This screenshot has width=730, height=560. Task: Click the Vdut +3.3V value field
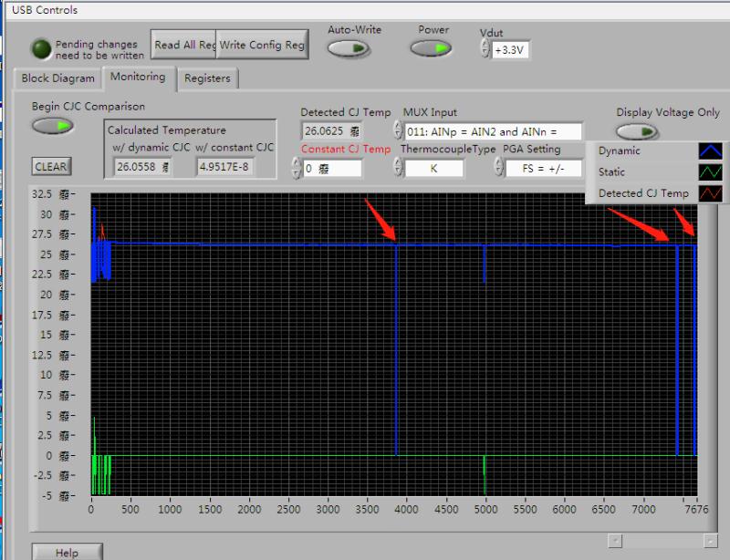(x=510, y=50)
